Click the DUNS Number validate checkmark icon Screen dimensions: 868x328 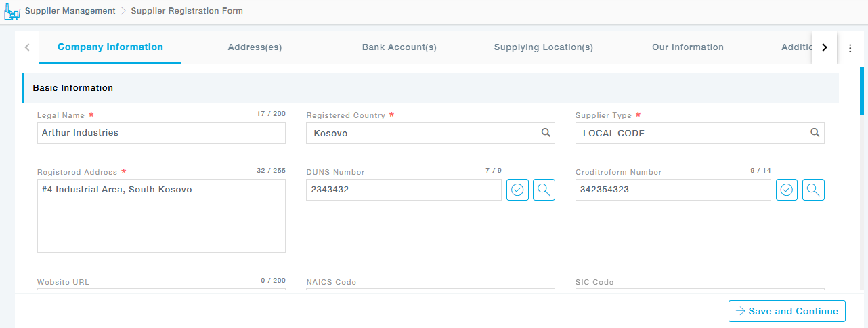point(517,190)
